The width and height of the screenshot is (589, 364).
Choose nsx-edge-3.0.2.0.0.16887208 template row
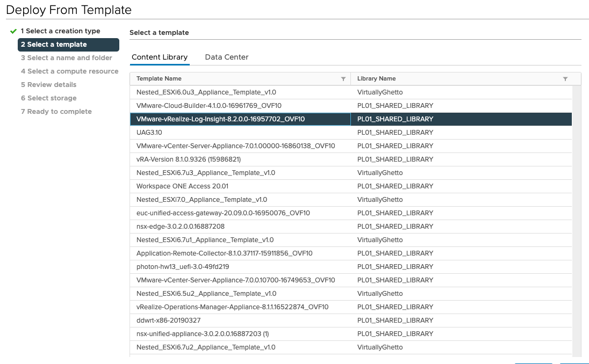tap(181, 227)
